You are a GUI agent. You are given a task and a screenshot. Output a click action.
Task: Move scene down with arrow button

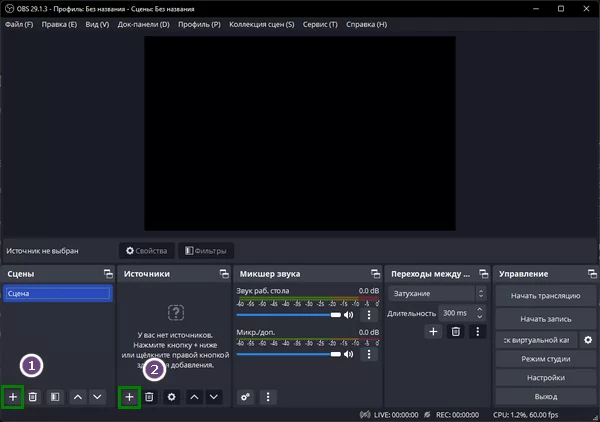(x=97, y=397)
